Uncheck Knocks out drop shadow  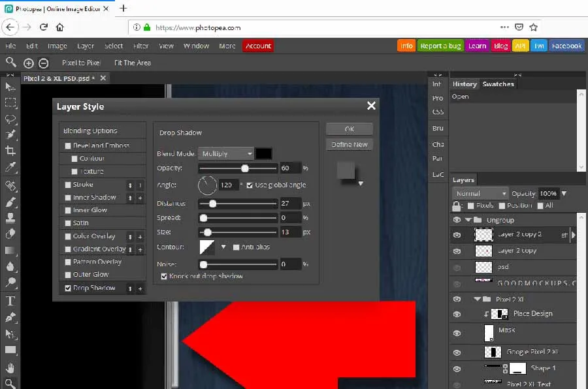pos(164,277)
